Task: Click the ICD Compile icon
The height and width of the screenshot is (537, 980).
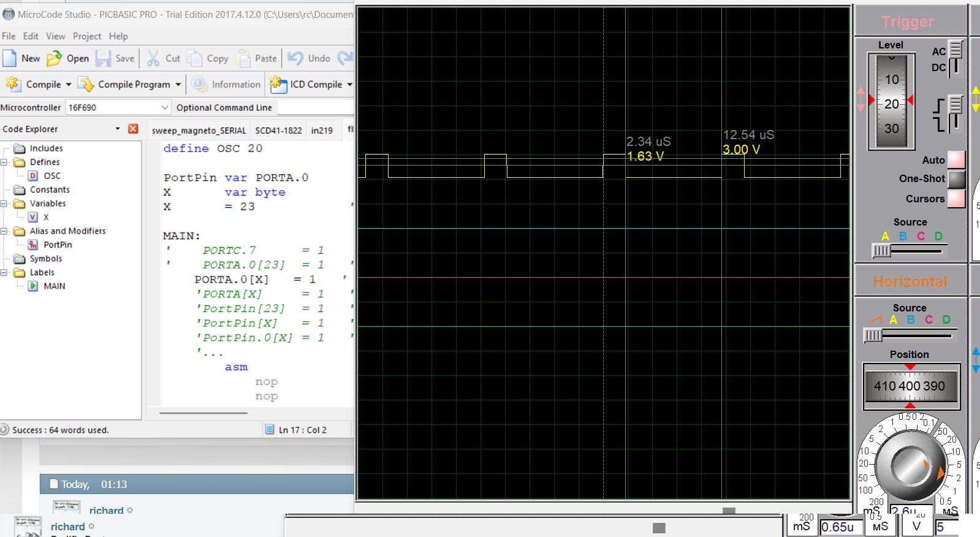Action: pos(278,84)
